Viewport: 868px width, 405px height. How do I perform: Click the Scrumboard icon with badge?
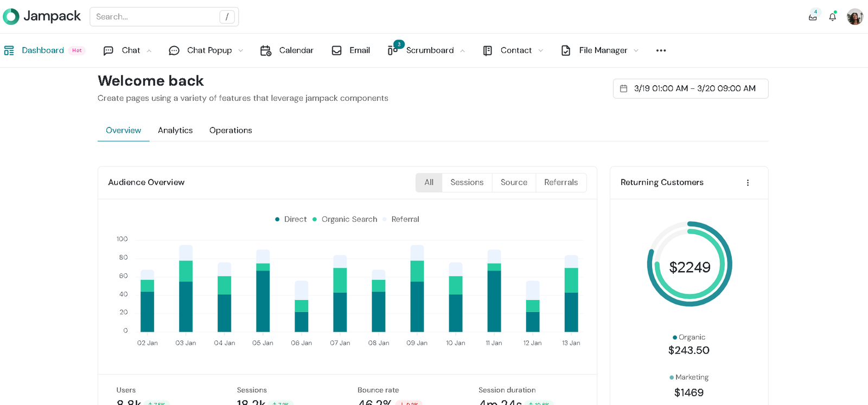tap(393, 50)
